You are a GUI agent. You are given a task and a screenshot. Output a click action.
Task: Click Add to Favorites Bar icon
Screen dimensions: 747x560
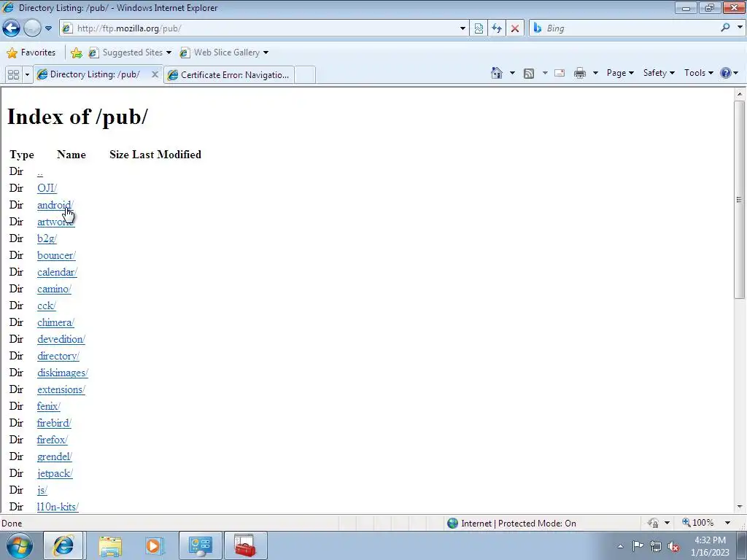[76, 52]
